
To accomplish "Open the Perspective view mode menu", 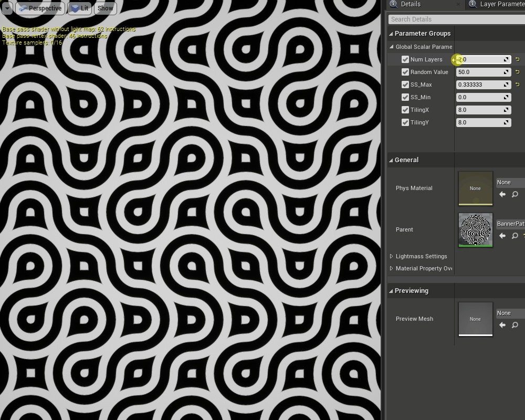I will coord(40,8).
